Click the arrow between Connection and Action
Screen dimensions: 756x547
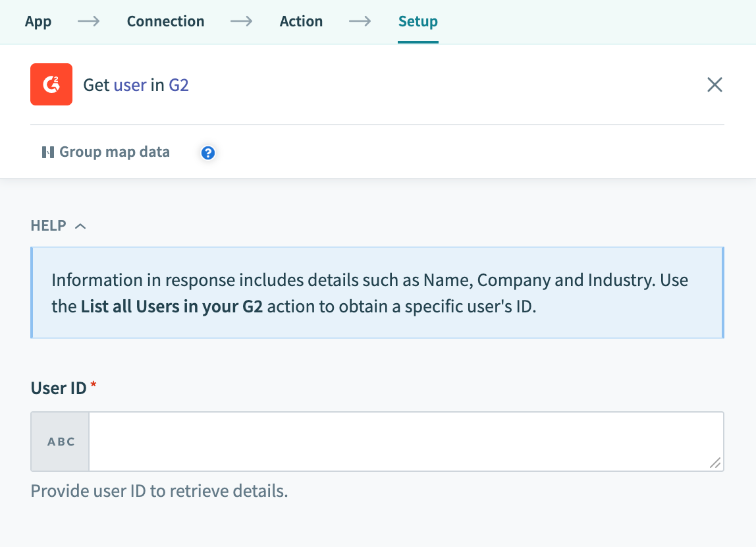pos(241,21)
